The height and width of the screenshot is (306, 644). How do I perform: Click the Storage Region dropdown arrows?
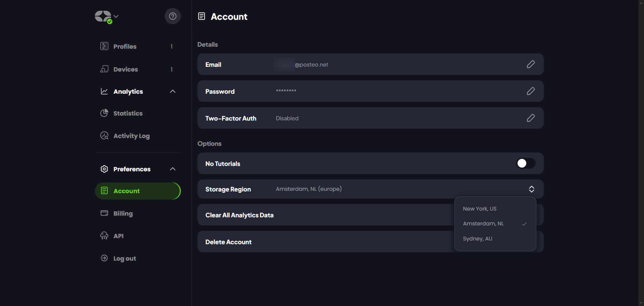point(531,189)
